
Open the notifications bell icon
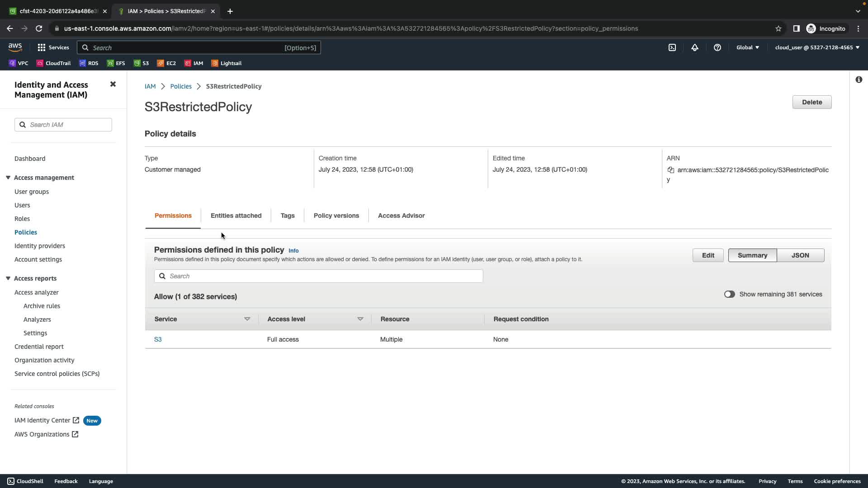(x=695, y=47)
